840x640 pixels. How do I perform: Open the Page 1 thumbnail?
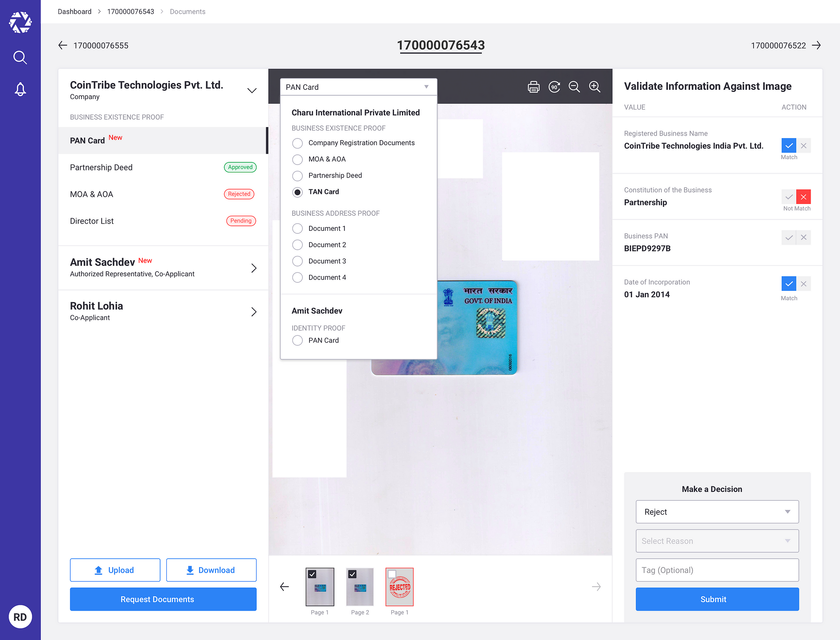click(x=320, y=588)
